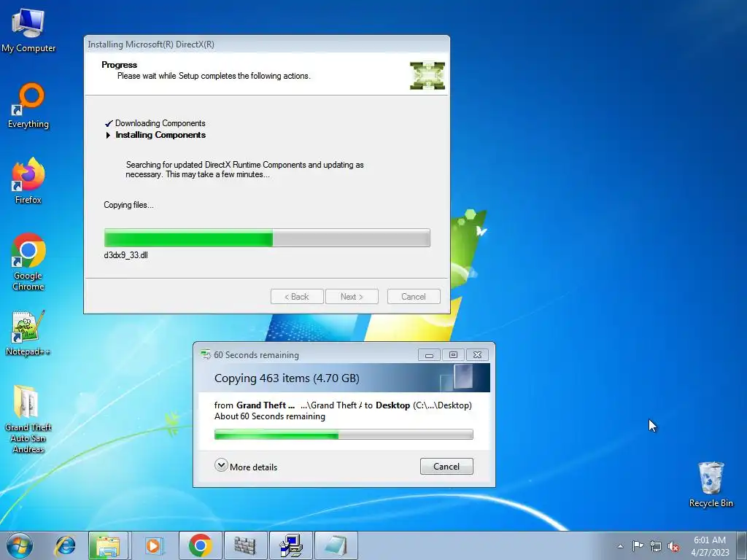Switch to Chrome in the taskbar
The height and width of the screenshot is (560, 747).
pyautogui.click(x=201, y=545)
